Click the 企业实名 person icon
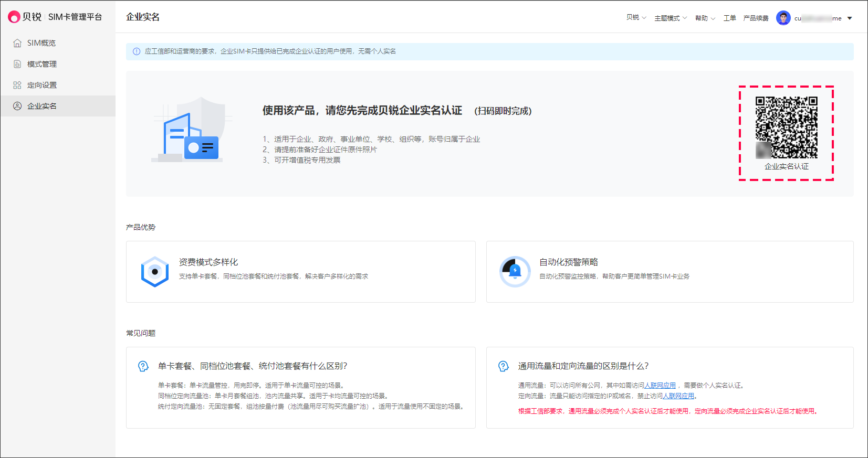Viewport: 868px width, 458px height. tap(17, 106)
